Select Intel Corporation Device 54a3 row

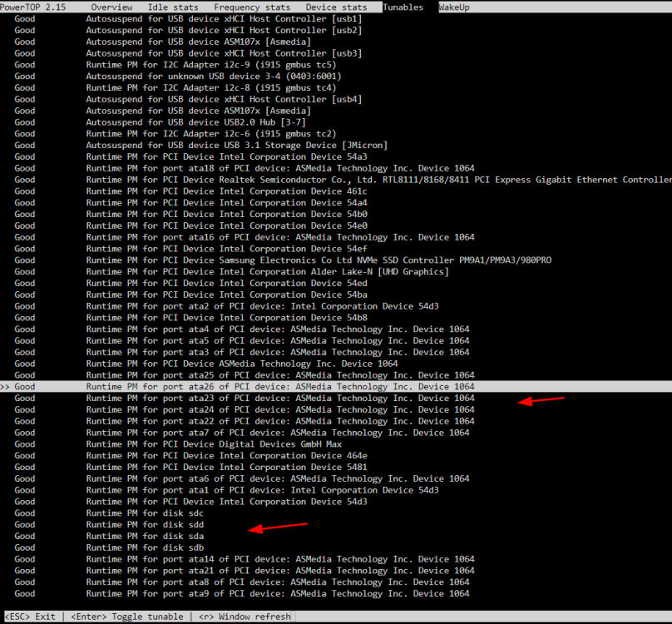(336, 157)
